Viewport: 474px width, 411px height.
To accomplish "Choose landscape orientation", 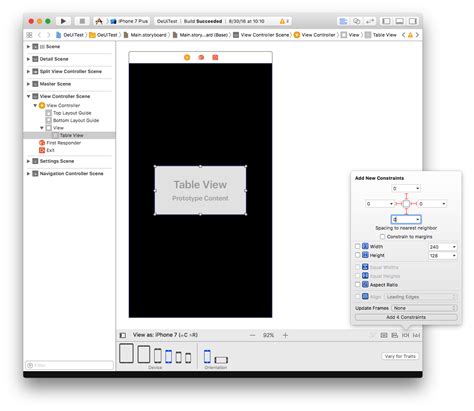I will (221, 360).
